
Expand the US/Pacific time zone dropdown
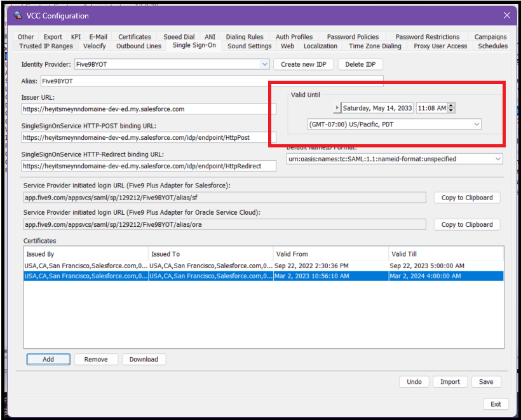pyautogui.click(x=477, y=125)
